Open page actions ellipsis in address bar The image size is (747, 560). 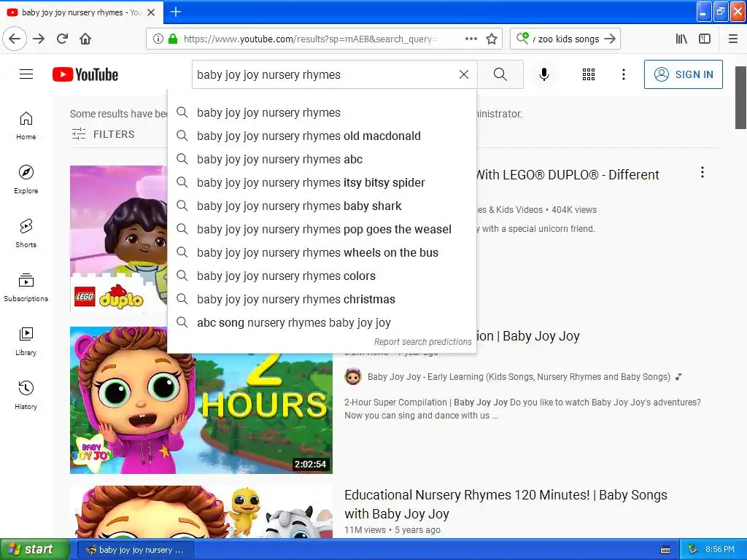[x=471, y=39]
